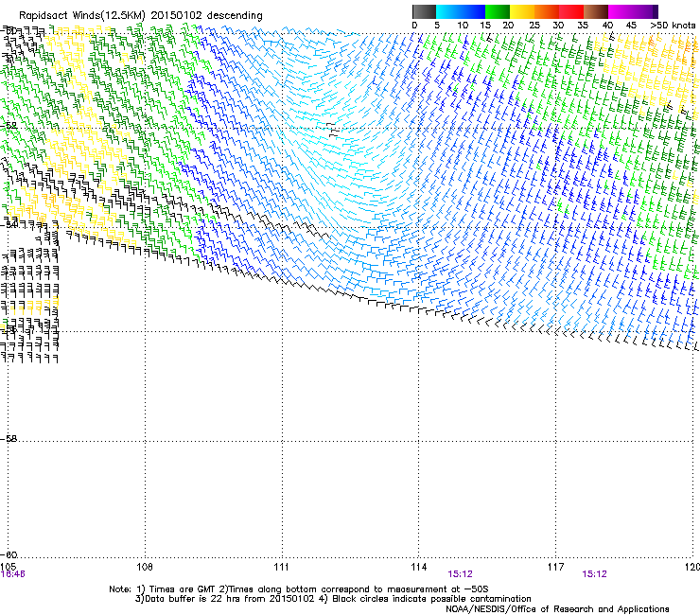Select the dark purple 45-50 knots legend segment
700x615 pixels.
(645, 11)
